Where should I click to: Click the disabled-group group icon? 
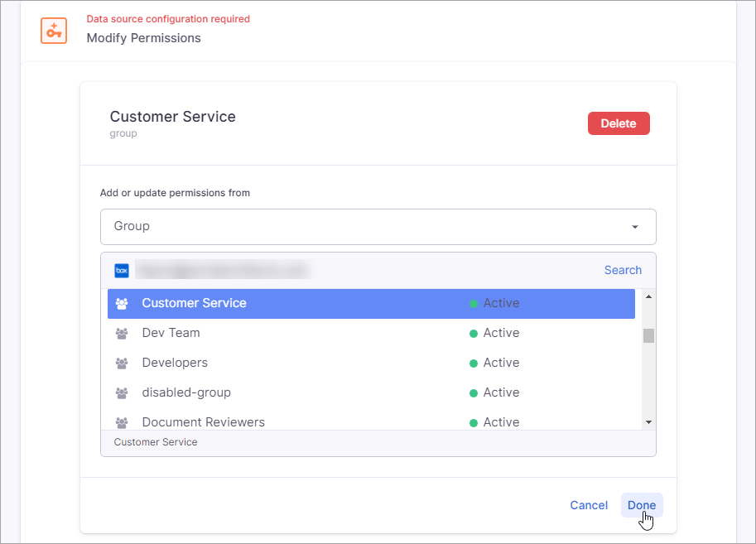click(123, 393)
